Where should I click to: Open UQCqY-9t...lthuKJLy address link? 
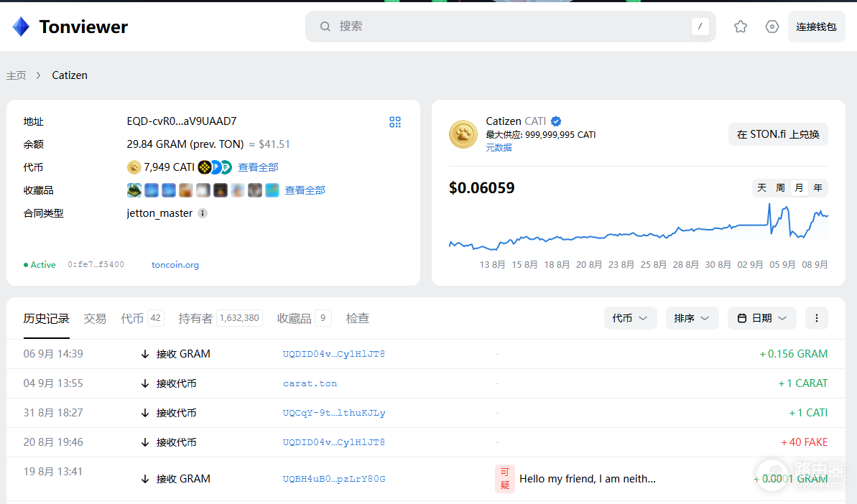click(334, 413)
